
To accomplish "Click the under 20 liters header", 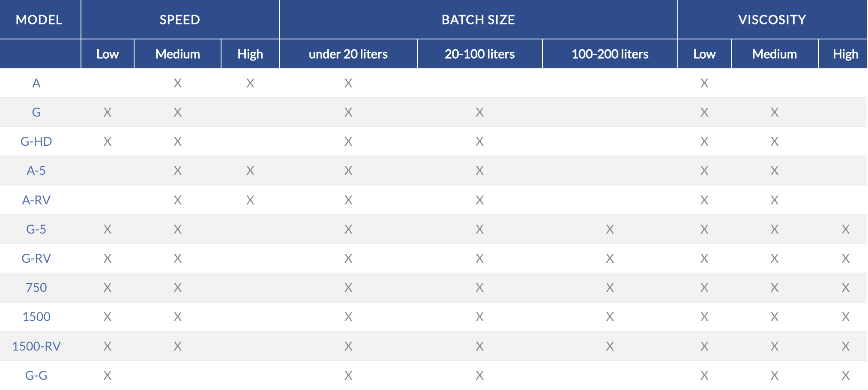I will click(348, 54).
